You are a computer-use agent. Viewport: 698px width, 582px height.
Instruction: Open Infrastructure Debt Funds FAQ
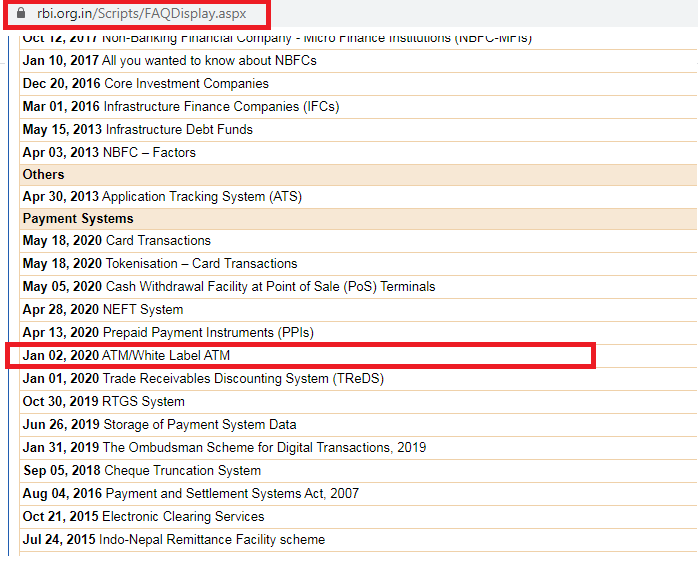pyautogui.click(x=179, y=130)
